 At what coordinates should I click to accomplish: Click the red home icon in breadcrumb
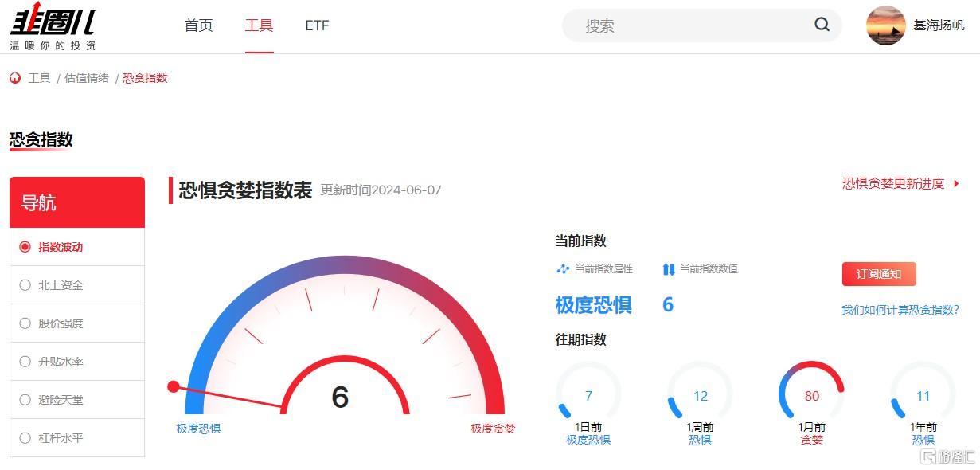15,78
